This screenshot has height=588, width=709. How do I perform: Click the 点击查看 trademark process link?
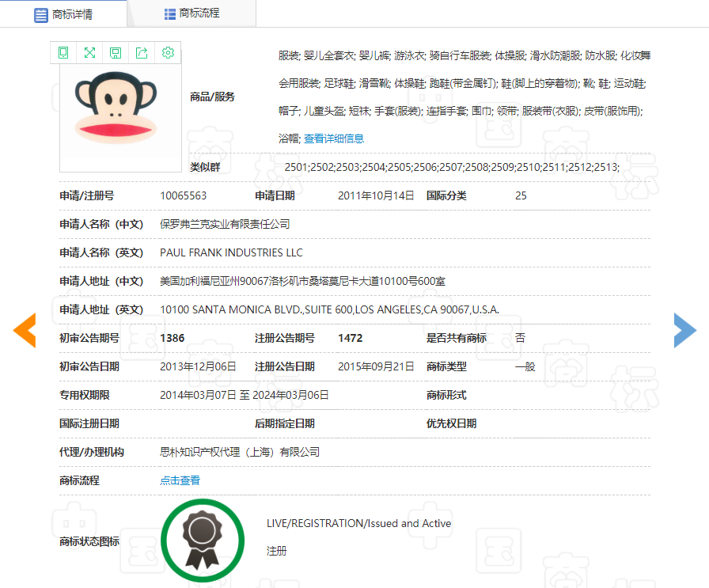[x=180, y=480]
